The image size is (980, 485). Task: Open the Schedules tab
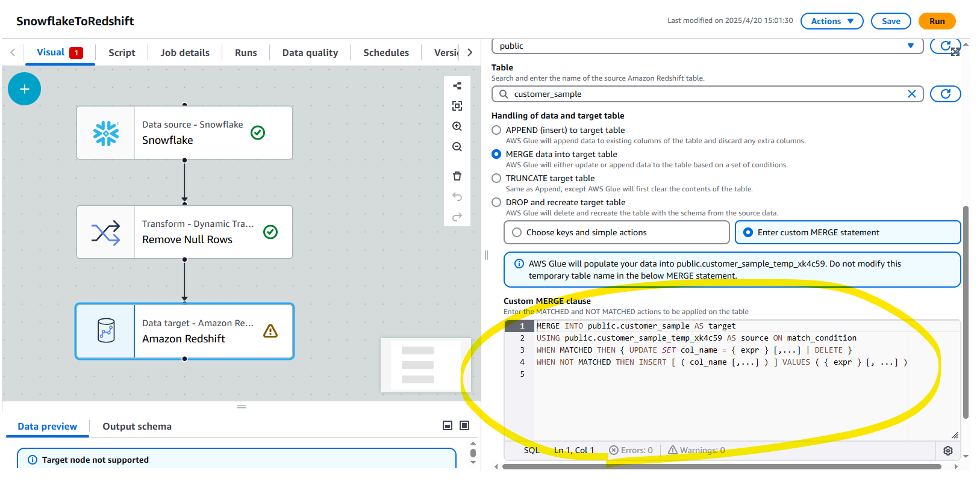(386, 52)
